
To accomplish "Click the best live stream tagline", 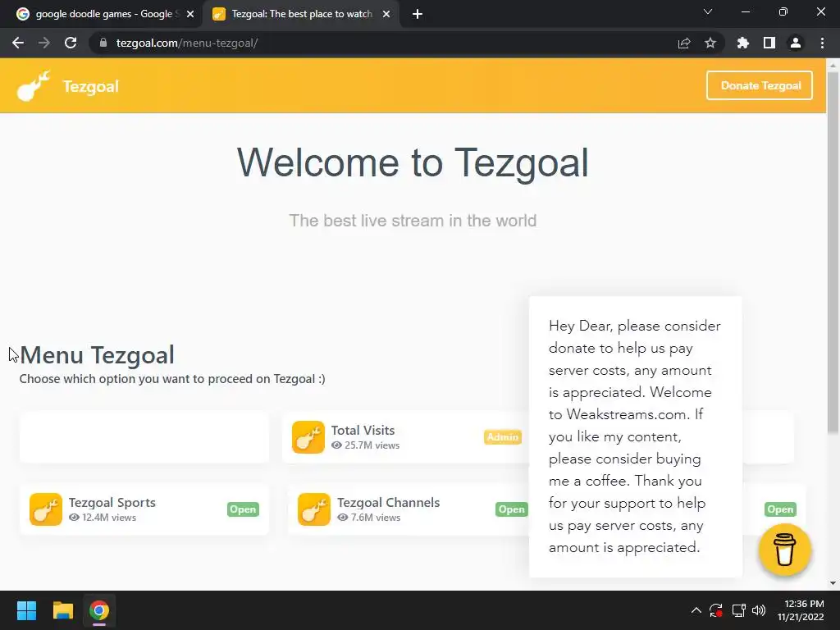I will 413,221.
